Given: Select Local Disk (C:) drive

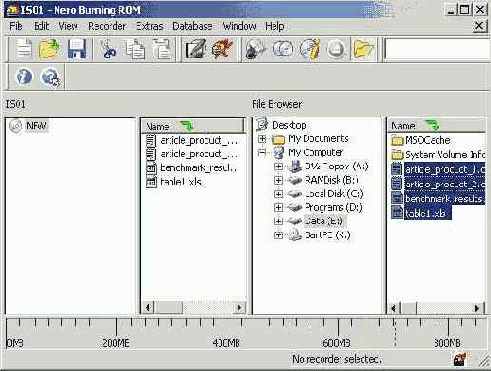Looking at the screenshot, I should (334, 194).
